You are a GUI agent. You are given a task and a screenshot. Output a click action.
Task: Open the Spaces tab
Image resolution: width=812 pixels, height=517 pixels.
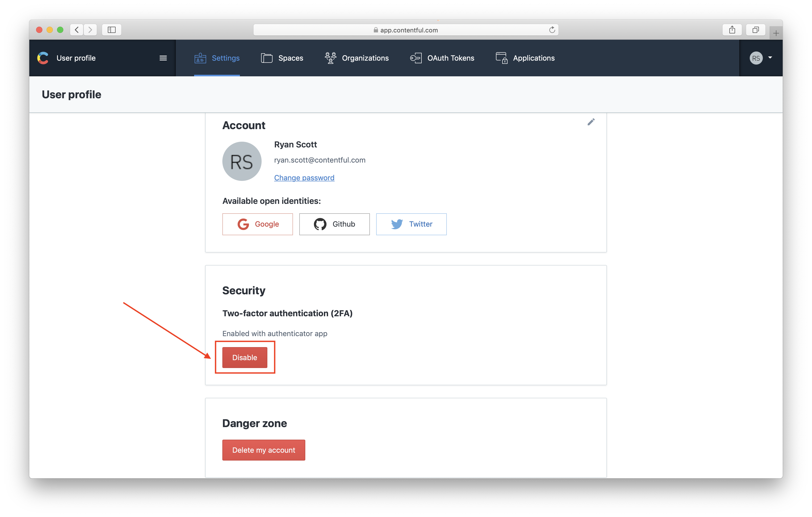[282, 58]
